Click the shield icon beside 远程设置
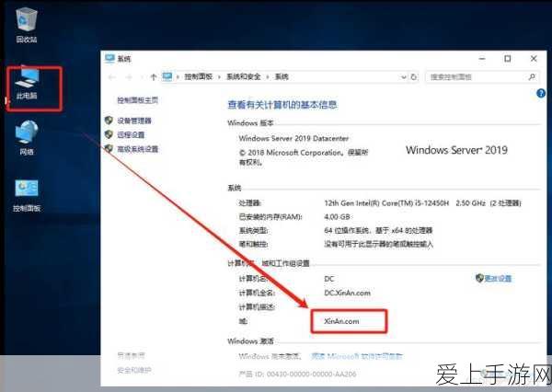The height and width of the screenshot is (392, 552). (x=109, y=134)
